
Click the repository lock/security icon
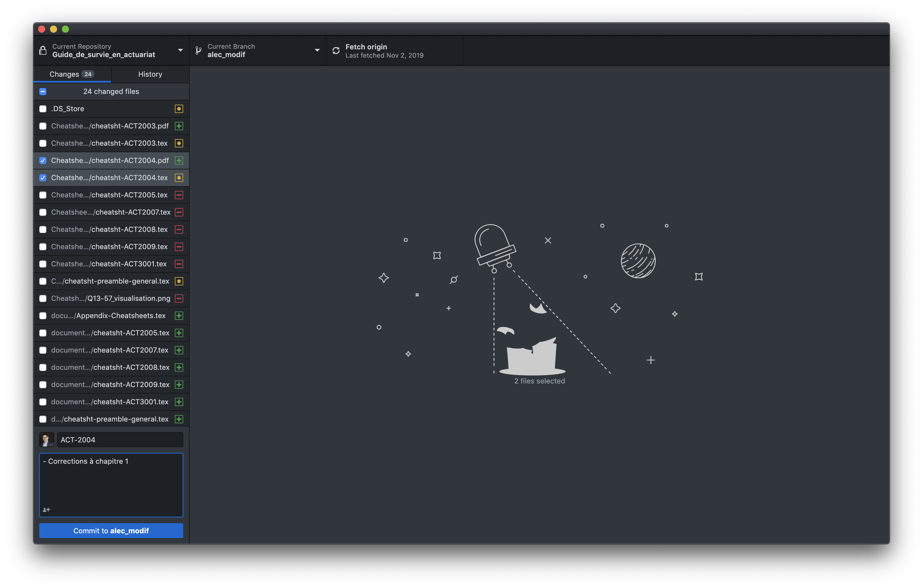tap(44, 51)
